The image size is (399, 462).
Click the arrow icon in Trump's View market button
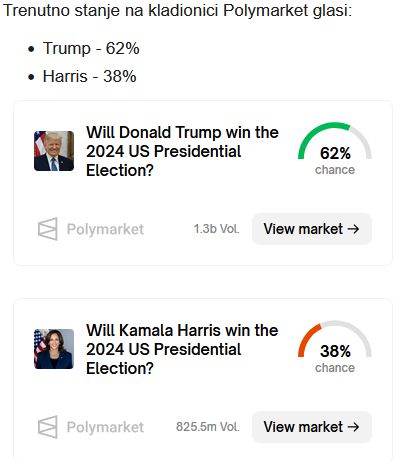pyautogui.click(x=353, y=229)
